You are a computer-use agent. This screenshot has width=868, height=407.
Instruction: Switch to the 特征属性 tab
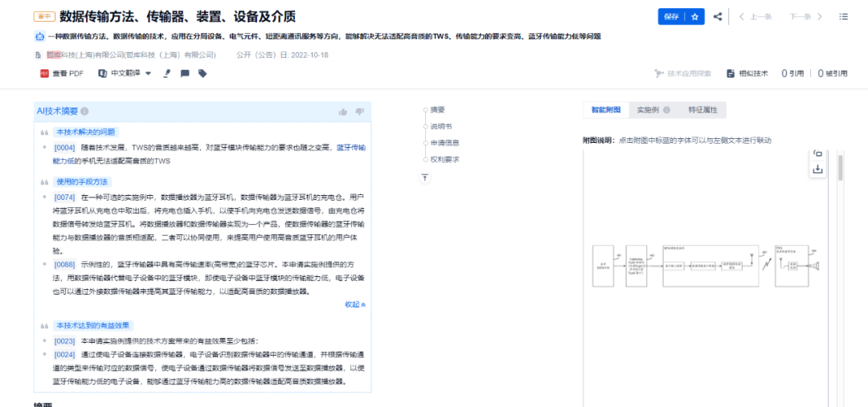point(702,110)
